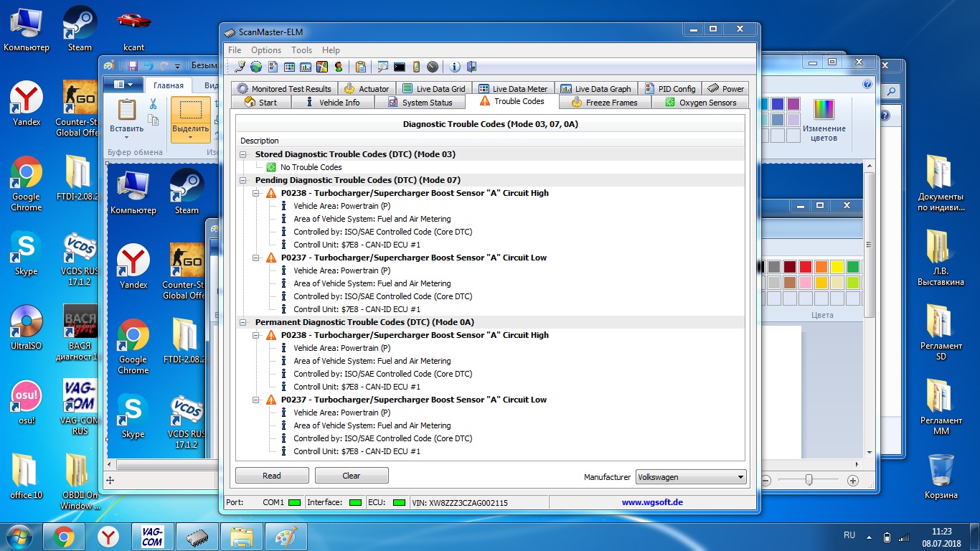This screenshot has width=980, height=551.
Task: Collapse the Stored Diagnostic Trouble Codes group
Action: 243,154
